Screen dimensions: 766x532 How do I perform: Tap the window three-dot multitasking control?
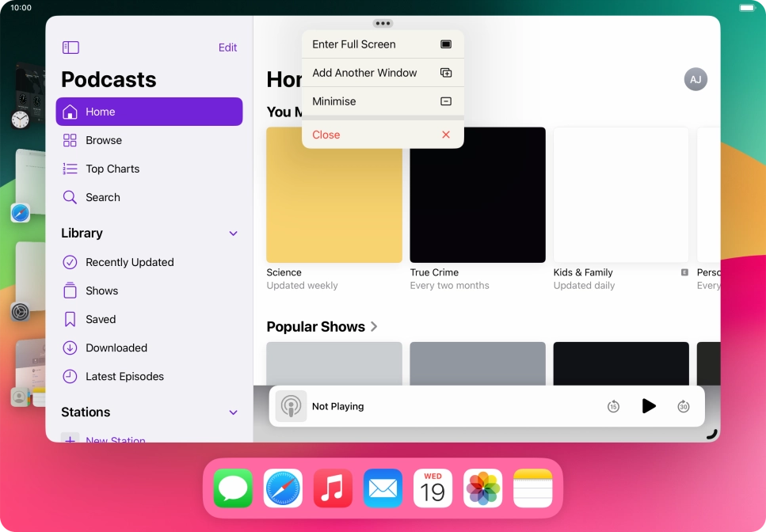click(x=383, y=23)
